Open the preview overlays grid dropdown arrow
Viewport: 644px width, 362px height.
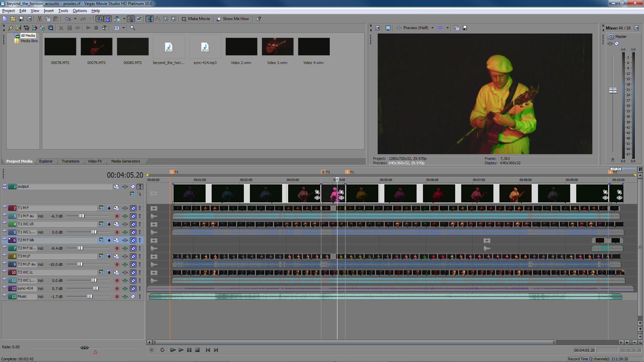(447, 28)
